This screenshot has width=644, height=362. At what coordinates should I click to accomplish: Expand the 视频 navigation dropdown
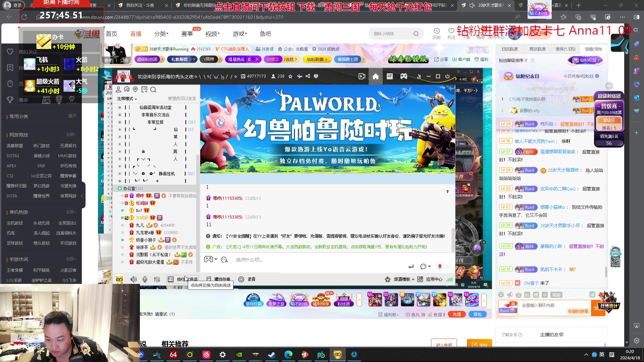pos(212,34)
